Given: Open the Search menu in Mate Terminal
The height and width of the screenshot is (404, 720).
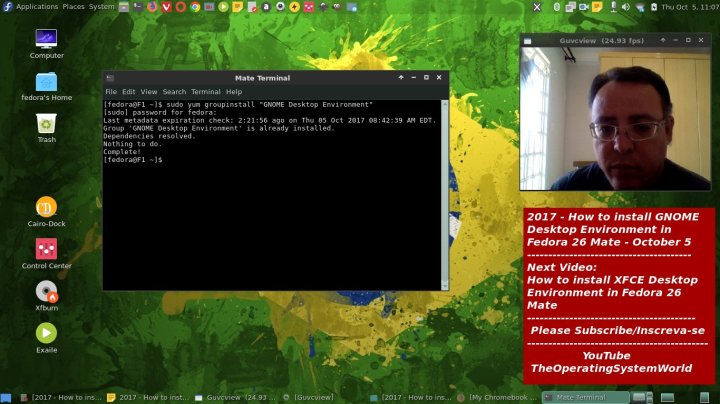Looking at the screenshot, I should tap(174, 92).
